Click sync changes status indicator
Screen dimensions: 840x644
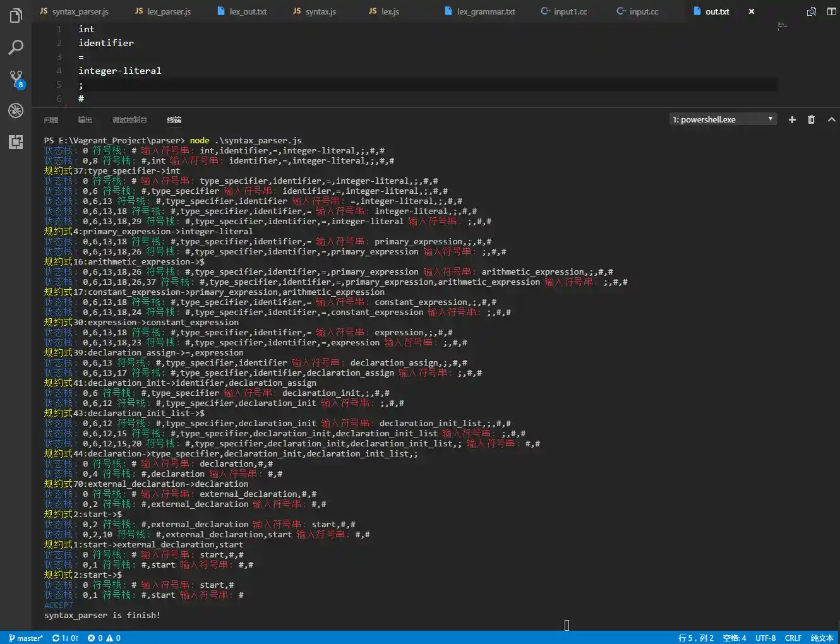[x=65, y=638]
